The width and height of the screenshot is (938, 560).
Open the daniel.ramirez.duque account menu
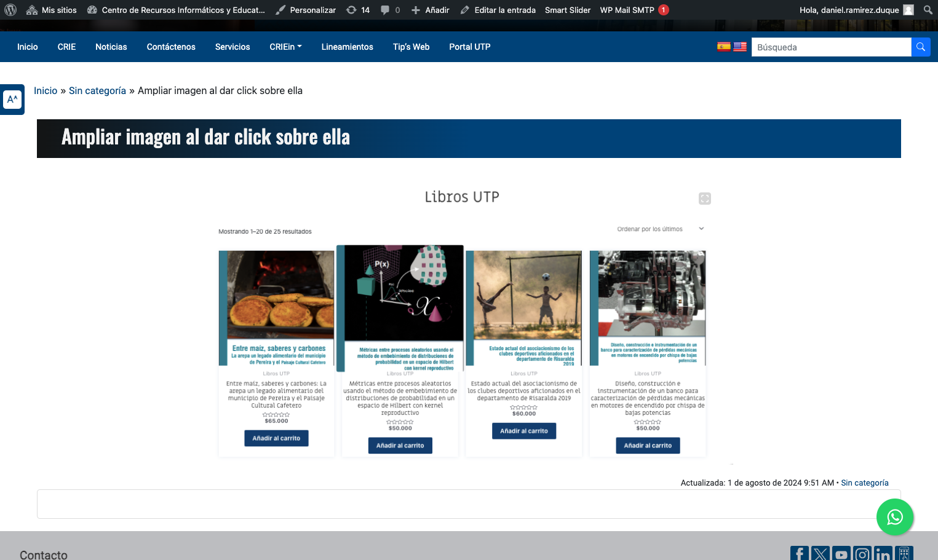tap(856, 10)
